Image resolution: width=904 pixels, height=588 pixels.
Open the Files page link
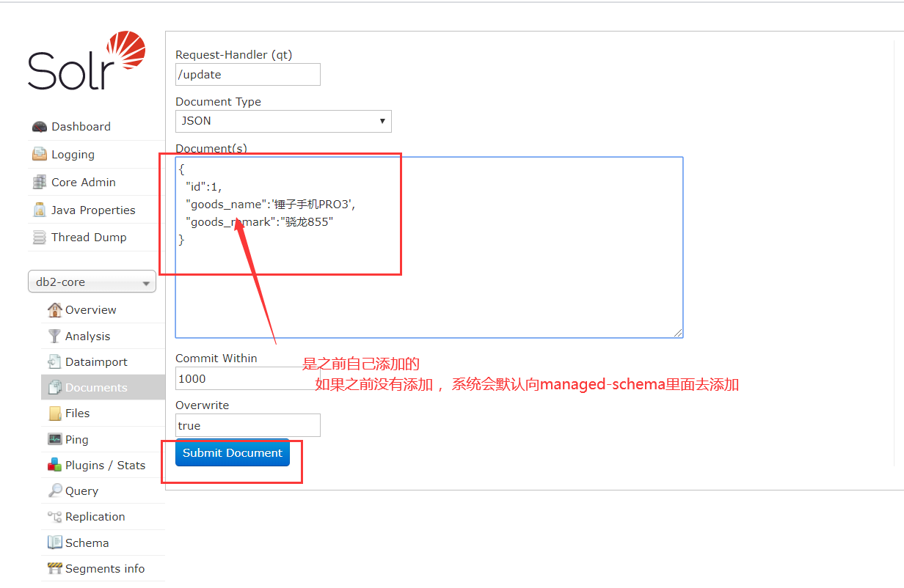click(77, 414)
